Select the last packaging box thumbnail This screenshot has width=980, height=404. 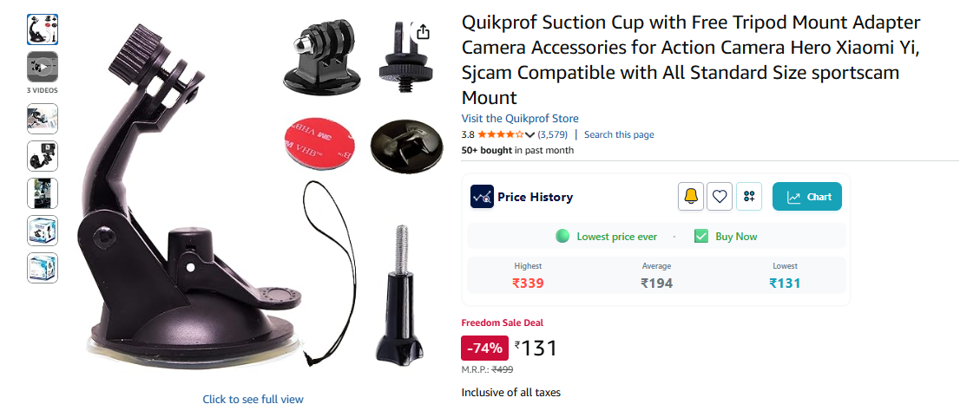[43, 268]
